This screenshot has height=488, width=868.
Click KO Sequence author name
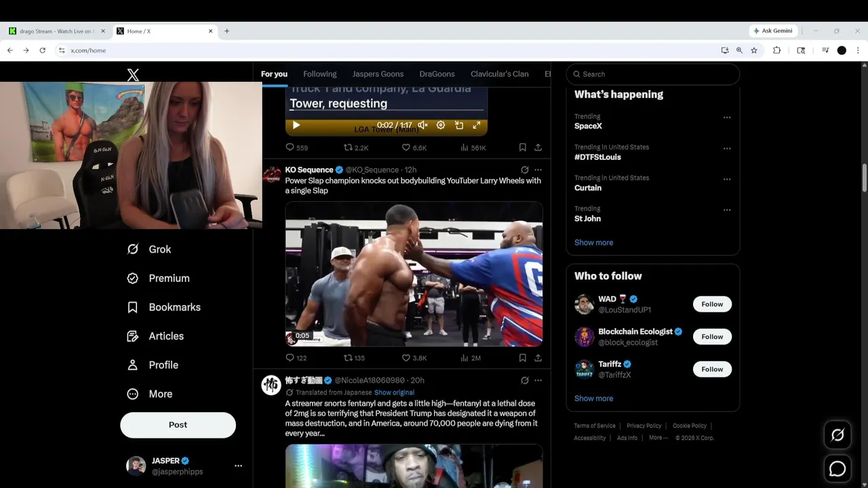(x=309, y=170)
